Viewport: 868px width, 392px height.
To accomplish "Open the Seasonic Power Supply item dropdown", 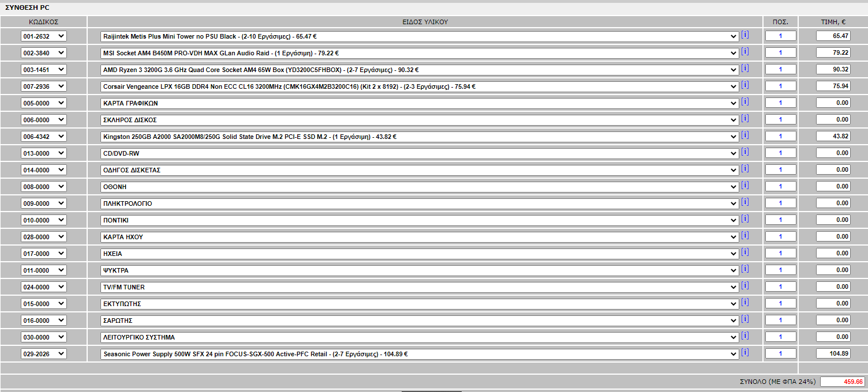I will [419, 354].
